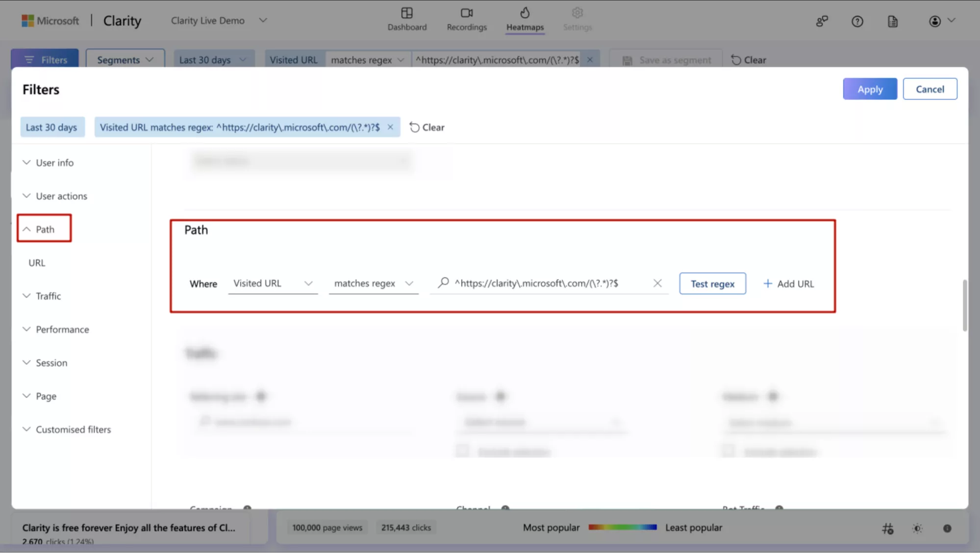Screen dimensions: 980x553
Task: Click the Add URL link
Action: (788, 284)
